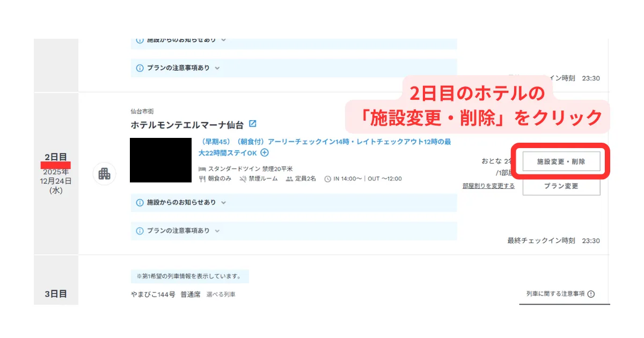644x338 pixels.
Task: Click the hotel name ホテルモンテエルマーナ仙台
Action: point(187,125)
